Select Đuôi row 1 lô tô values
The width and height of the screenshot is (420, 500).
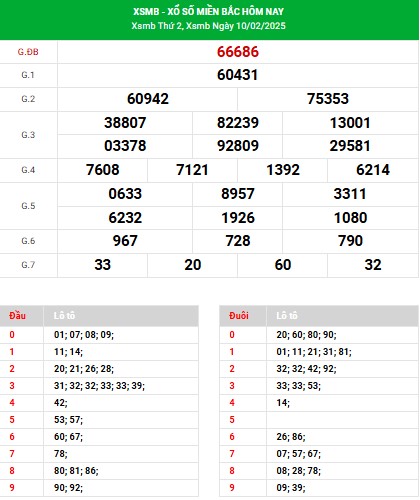click(314, 352)
